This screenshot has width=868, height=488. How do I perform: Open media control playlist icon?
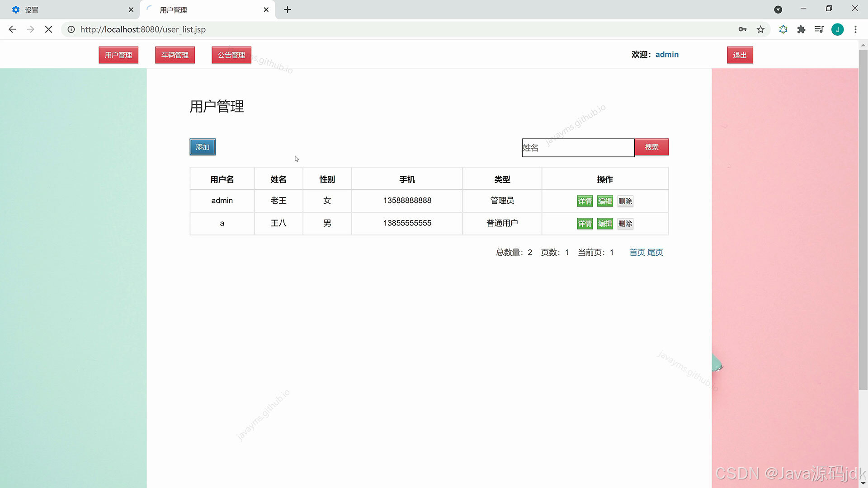(819, 29)
